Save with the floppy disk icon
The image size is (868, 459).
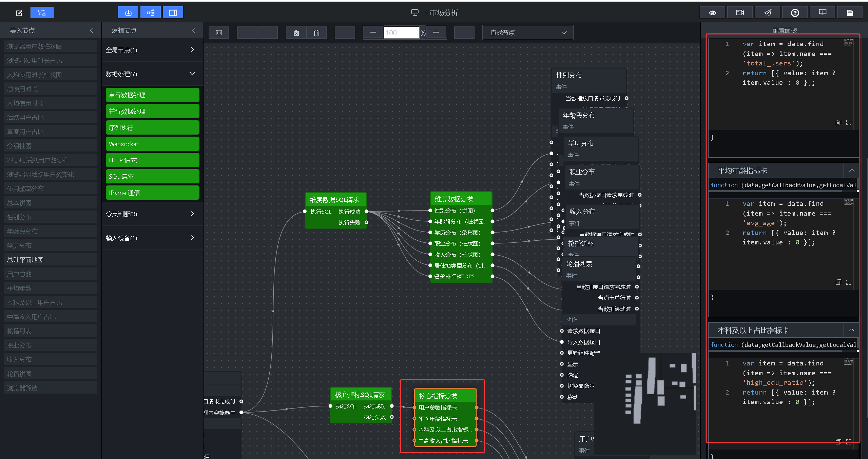(850, 13)
